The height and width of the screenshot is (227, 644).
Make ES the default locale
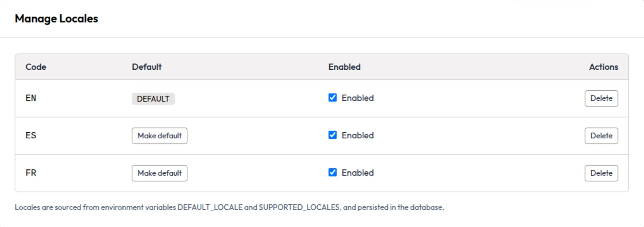[x=159, y=136]
